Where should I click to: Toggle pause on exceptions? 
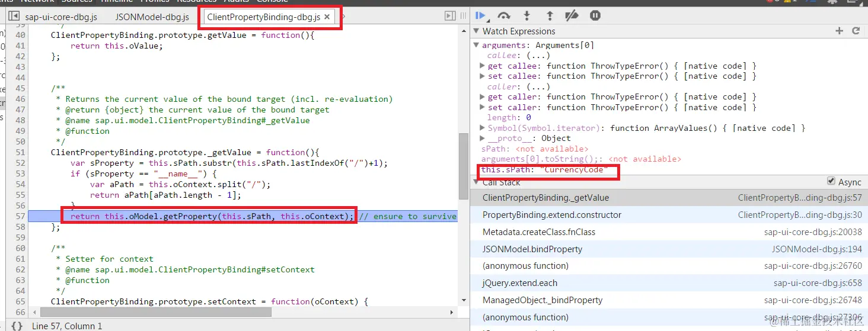595,16
